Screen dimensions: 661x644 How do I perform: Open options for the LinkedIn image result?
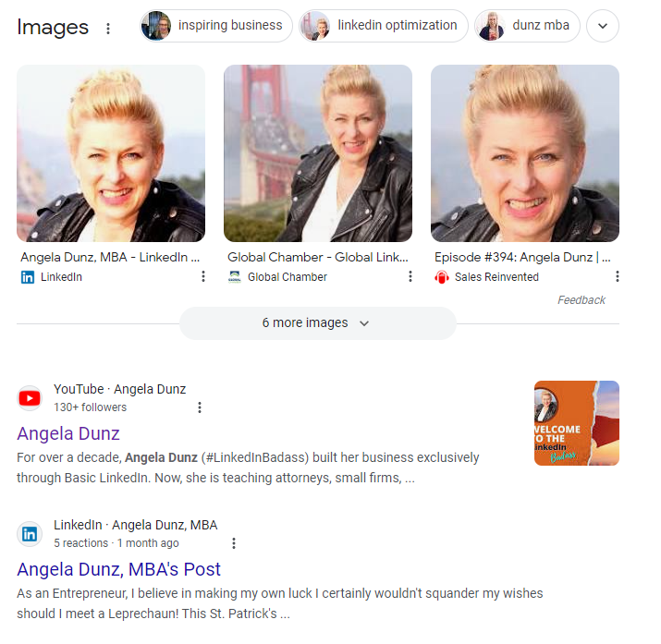[x=203, y=276]
